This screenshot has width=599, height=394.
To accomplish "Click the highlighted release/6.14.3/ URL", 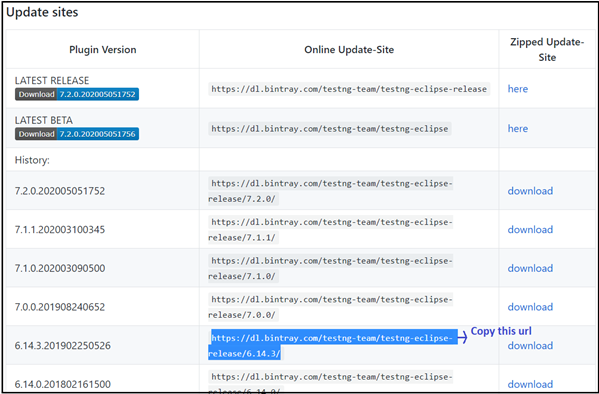I will (333, 345).
